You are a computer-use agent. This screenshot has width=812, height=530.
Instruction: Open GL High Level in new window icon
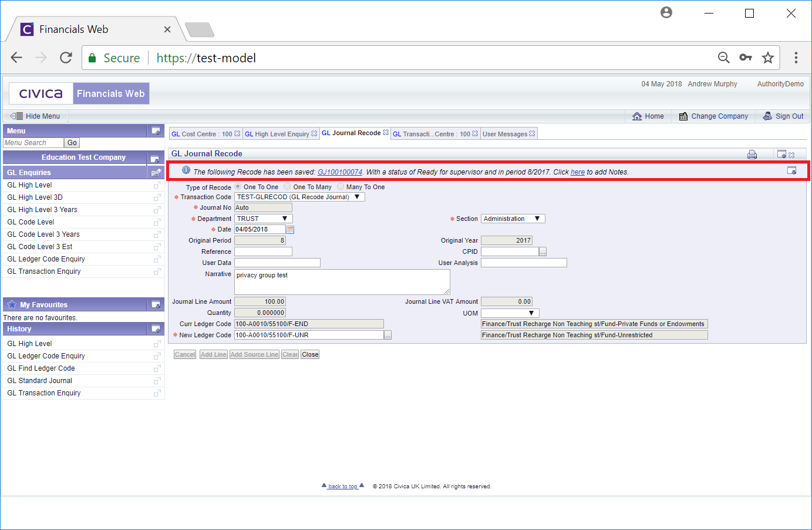tap(157, 185)
